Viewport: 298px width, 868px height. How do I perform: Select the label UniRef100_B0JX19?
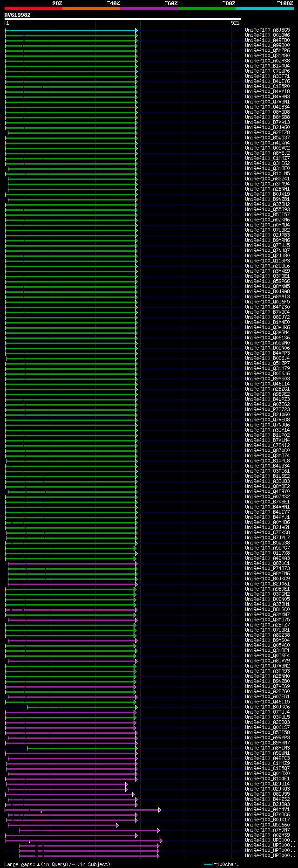[x=267, y=194]
